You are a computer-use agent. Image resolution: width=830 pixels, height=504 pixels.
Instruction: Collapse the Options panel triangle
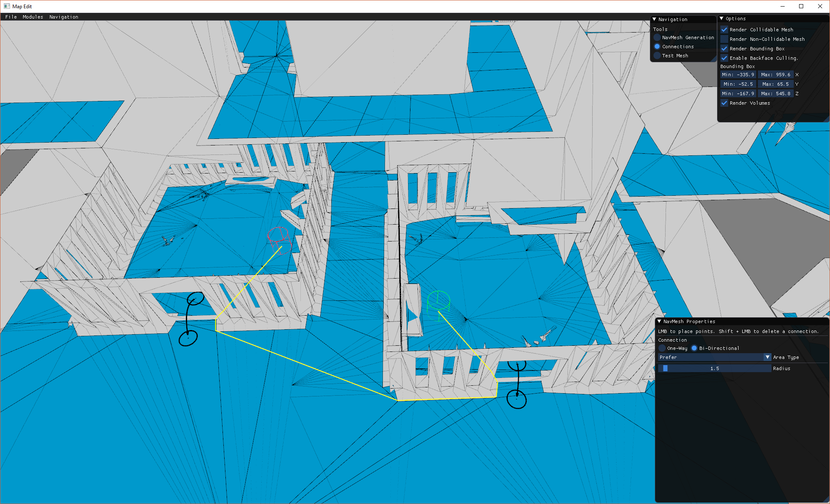pyautogui.click(x=722, y=19)
